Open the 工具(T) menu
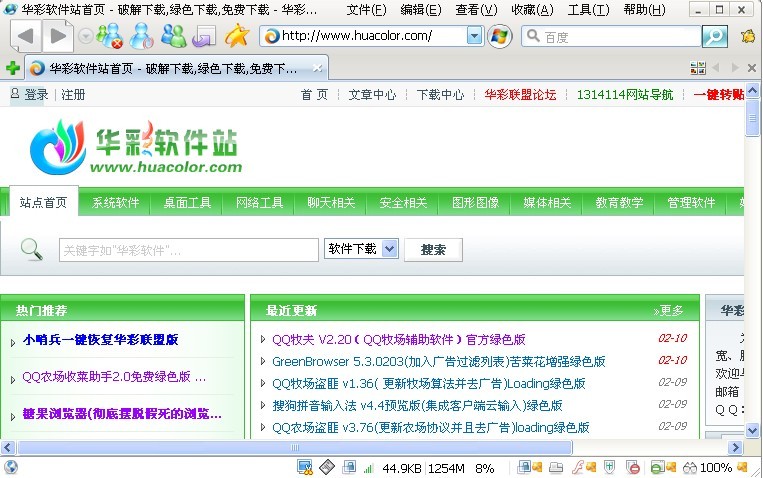The image size is (763, 478). pos(588,10)
